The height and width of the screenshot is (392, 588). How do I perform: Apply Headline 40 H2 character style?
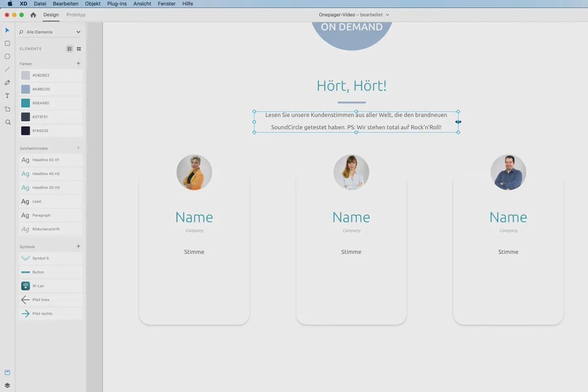[51, 174]
